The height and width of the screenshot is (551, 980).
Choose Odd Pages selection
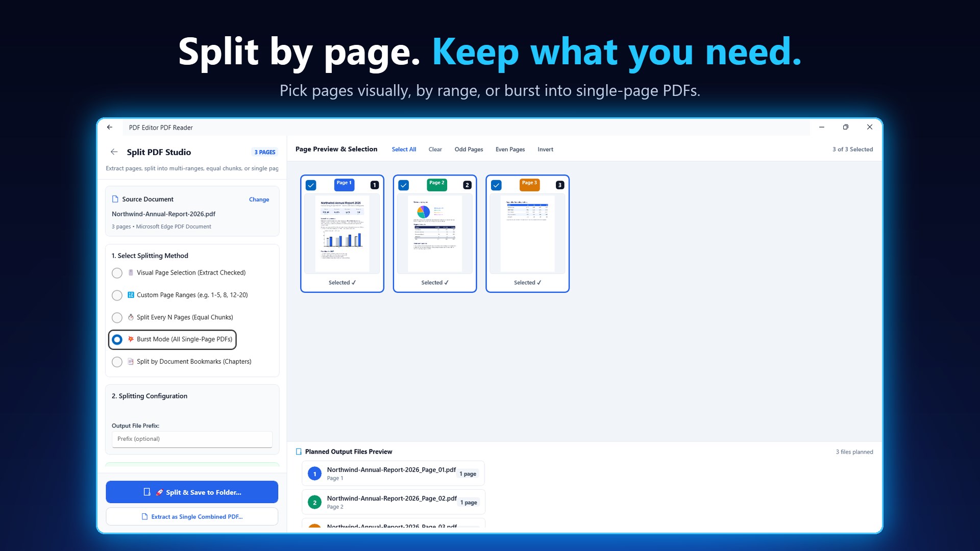(x=469, y=149)
